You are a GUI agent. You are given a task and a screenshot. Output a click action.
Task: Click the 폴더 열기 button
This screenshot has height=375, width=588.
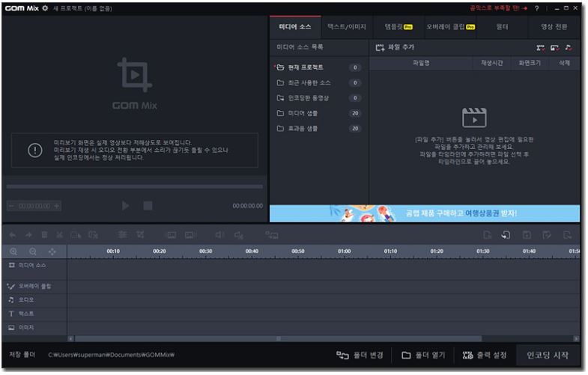point(423,355)
